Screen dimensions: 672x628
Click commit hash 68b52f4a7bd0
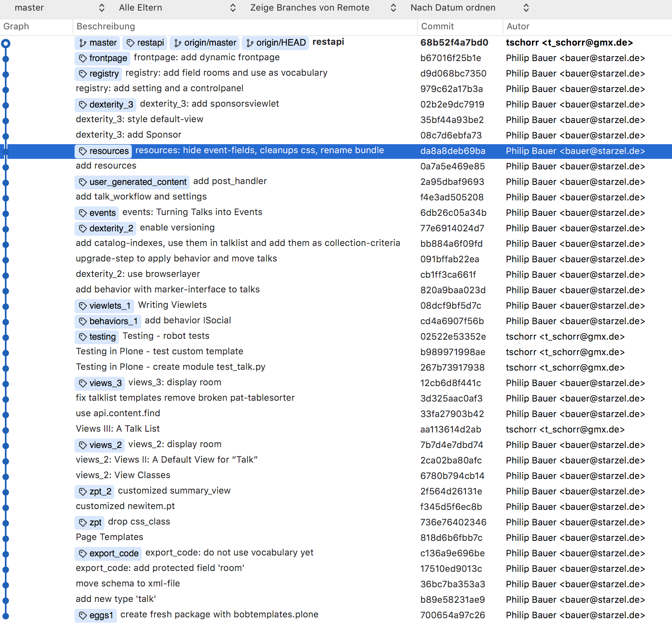click(x=454, y=43)
